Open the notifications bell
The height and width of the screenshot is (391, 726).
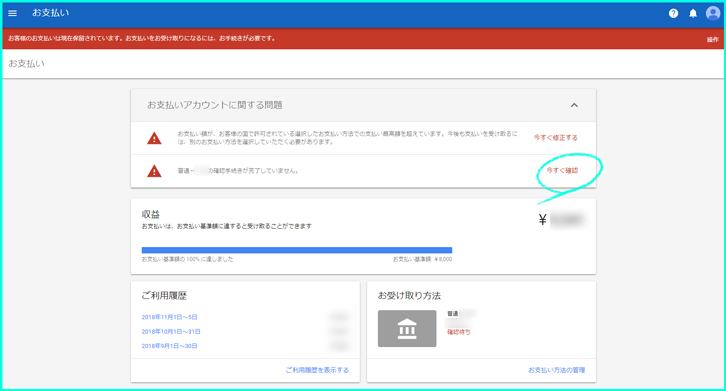693,13
